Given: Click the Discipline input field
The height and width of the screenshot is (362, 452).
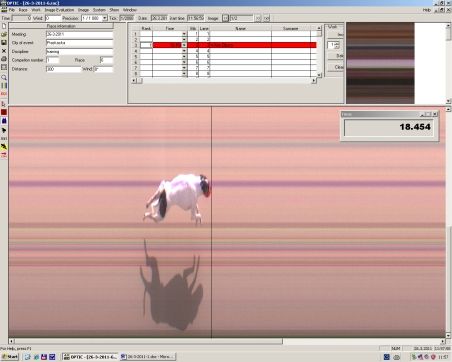Looking at the screenshot, I should tap(79, 52).
